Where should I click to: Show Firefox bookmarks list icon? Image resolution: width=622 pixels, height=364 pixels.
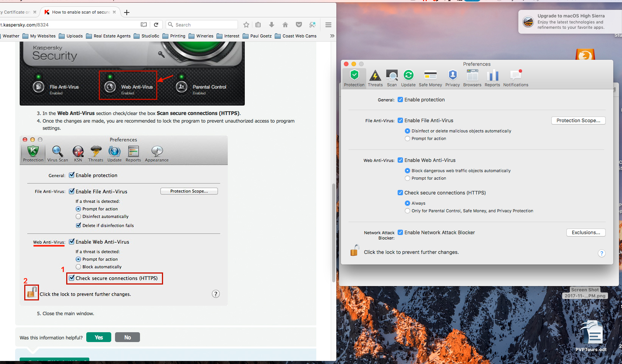click(258, 25)
